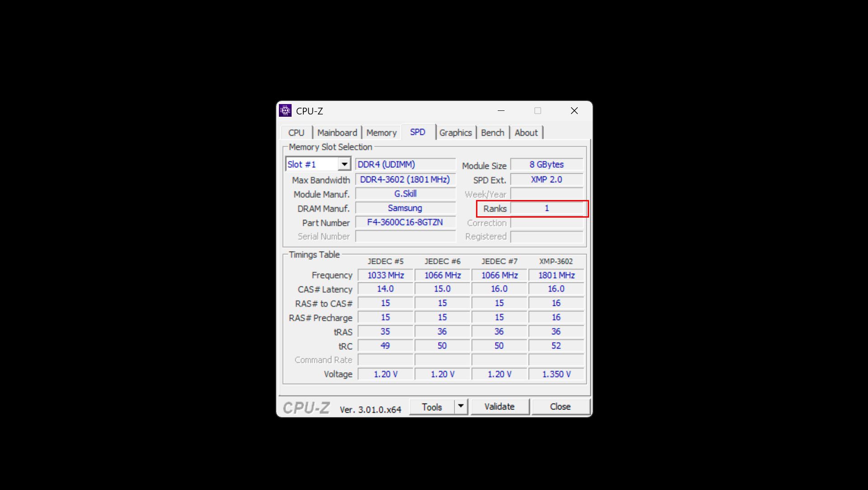868x490 pixels.
Task: Click the empty Correction field
Action: [x=547, y=223]
